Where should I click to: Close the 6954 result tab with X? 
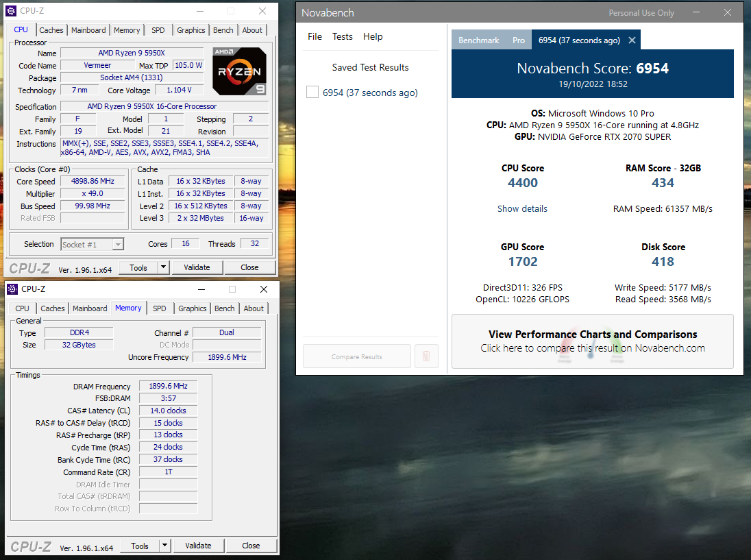(632, 40)
